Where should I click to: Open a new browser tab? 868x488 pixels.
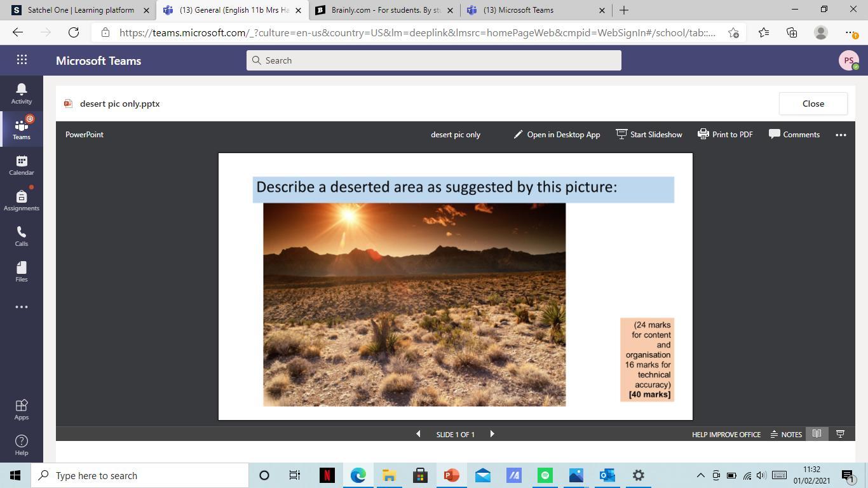coord(624,10)
